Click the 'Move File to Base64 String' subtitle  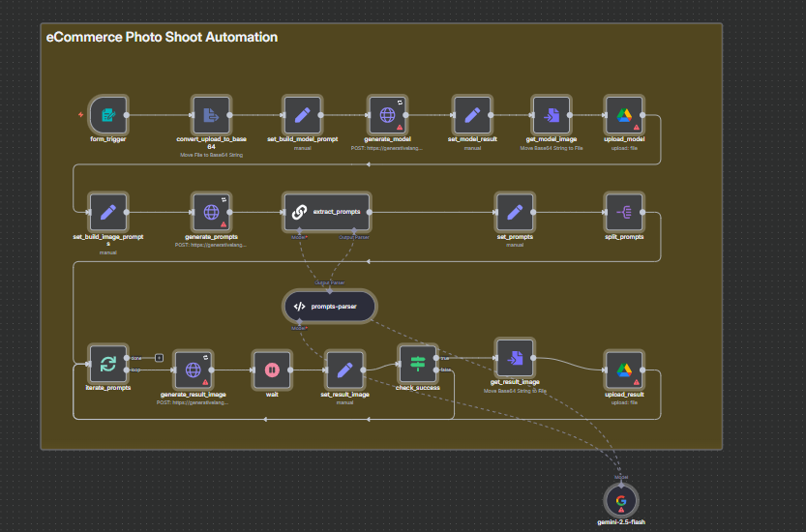pyautogui.click(x=211, y=155)
